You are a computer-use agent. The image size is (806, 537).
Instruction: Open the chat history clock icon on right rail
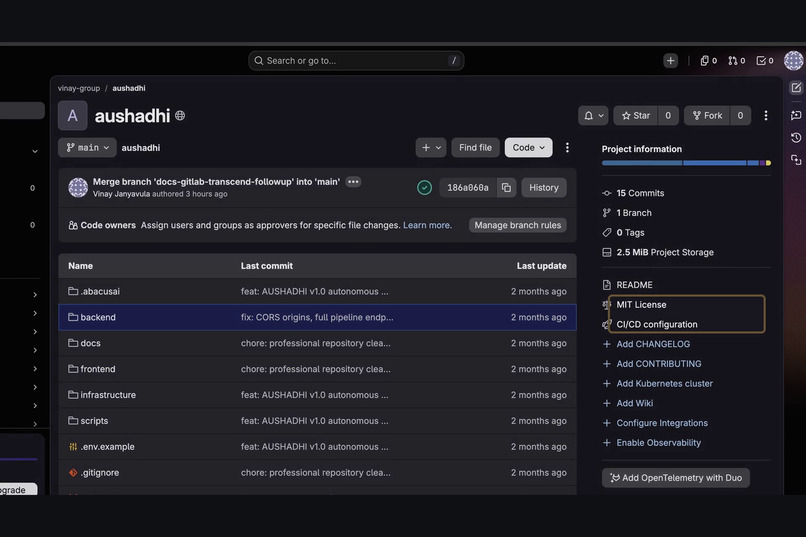[796, 137]
